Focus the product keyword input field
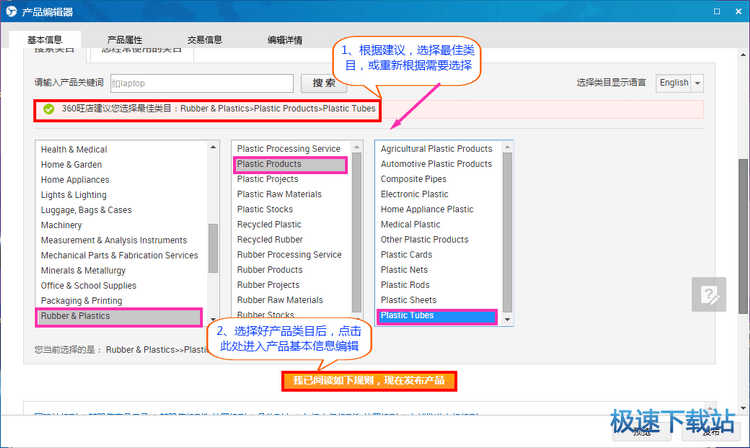 tap(202, 83)
